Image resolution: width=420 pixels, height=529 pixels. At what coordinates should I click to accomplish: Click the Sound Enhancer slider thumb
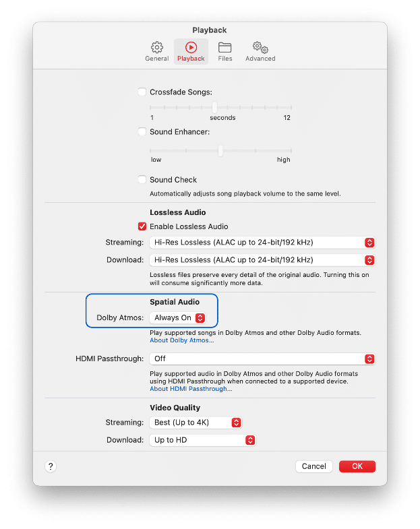click(x=220, y=150)
